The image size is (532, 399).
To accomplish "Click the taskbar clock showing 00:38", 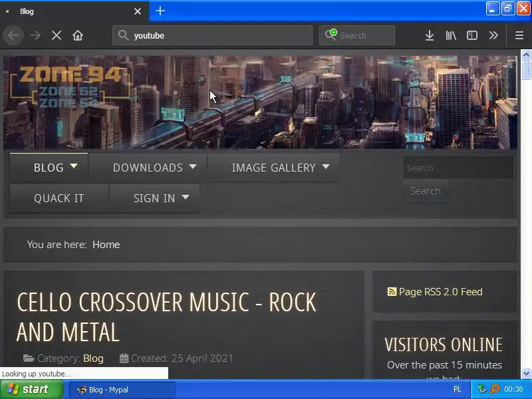I will [x=513, y=389].
